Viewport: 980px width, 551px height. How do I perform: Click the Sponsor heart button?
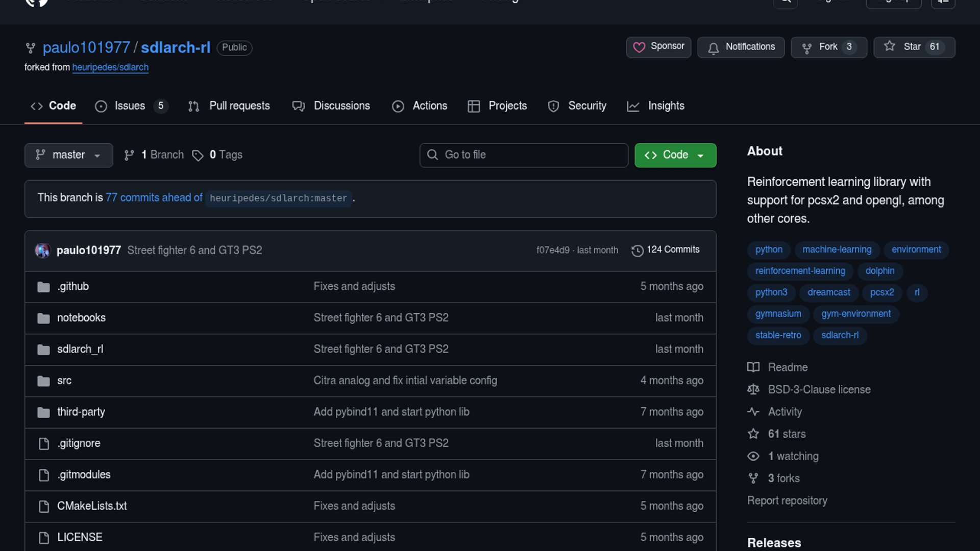pyautogui.click(x=658, y=47)
